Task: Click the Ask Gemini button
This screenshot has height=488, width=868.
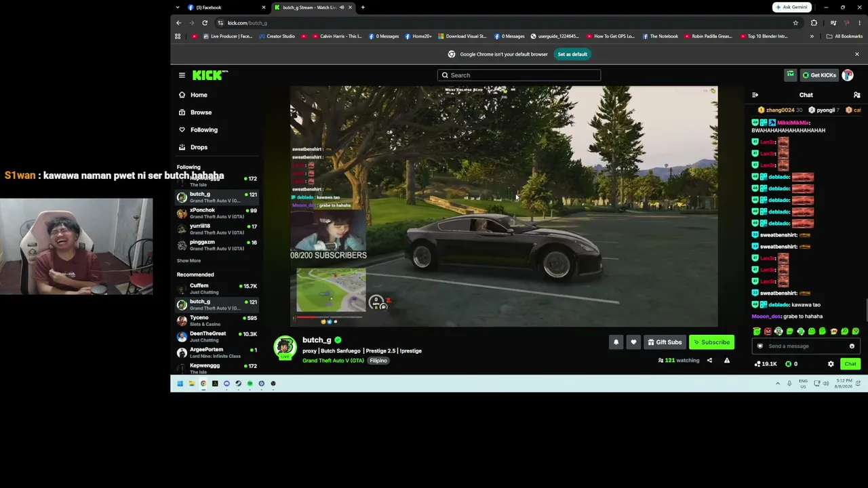Action: coord(791,7)
